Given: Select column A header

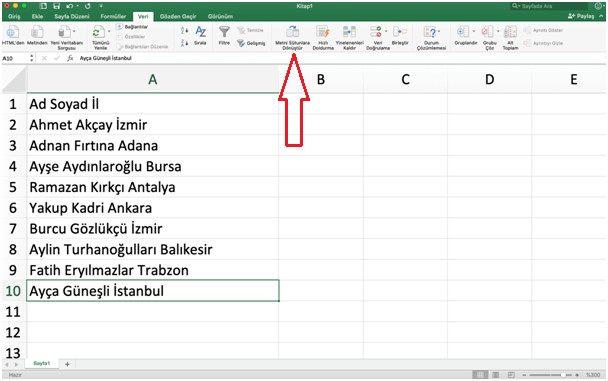Looking at the screenshot, I should (x=153, y=79).
